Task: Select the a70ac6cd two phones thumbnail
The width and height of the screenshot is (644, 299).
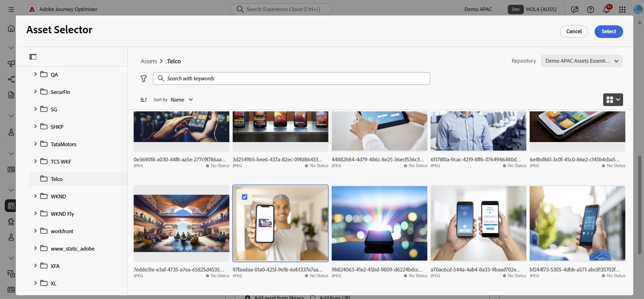Action: [x=478, y=223]
